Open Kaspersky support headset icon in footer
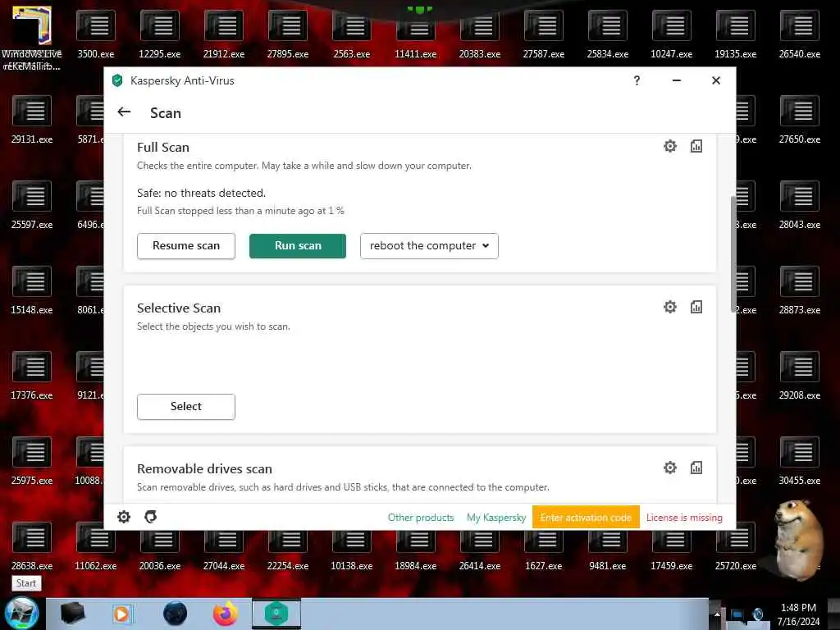This screenshot has width=840, height=630. point(151,517)
